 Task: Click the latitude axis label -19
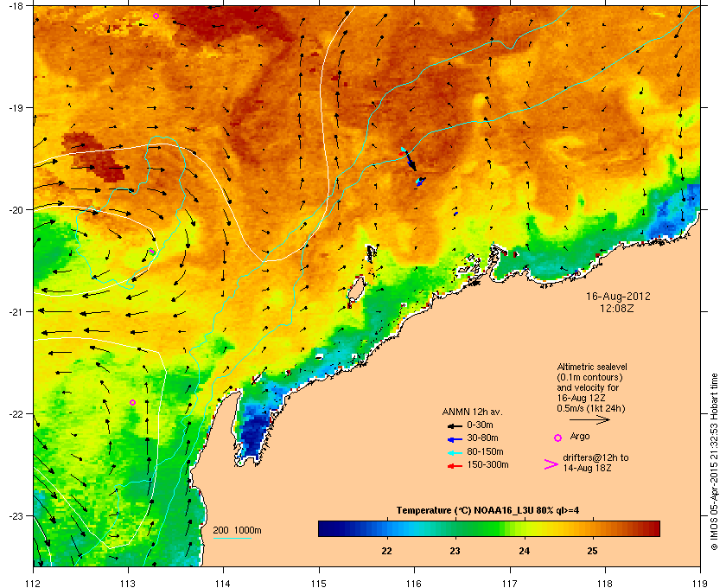click(15, 107)
